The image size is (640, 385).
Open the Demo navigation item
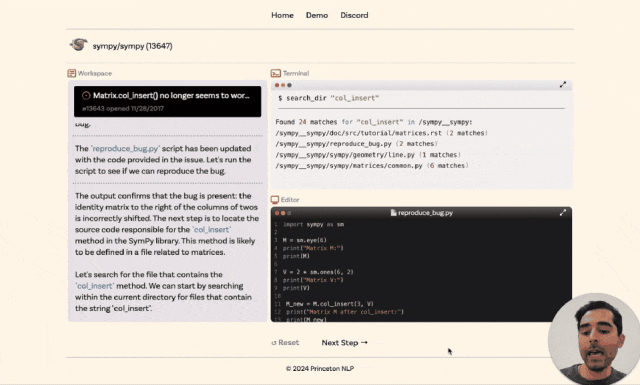coord(317,15)
